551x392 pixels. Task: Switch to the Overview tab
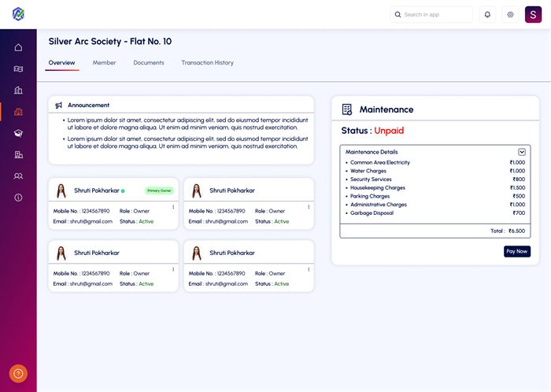(x=61, y=63)
